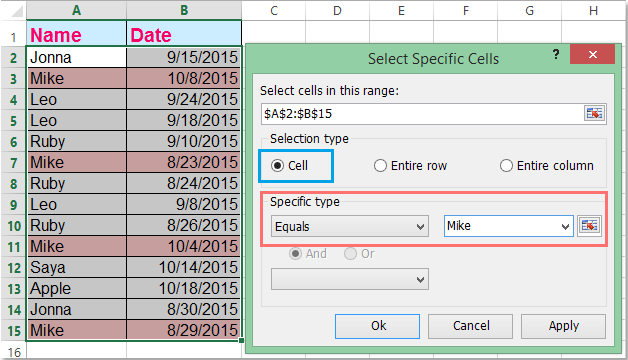Click the Mike cell in row 11
This screenshot has height=360, width=628.
point(76,246)
